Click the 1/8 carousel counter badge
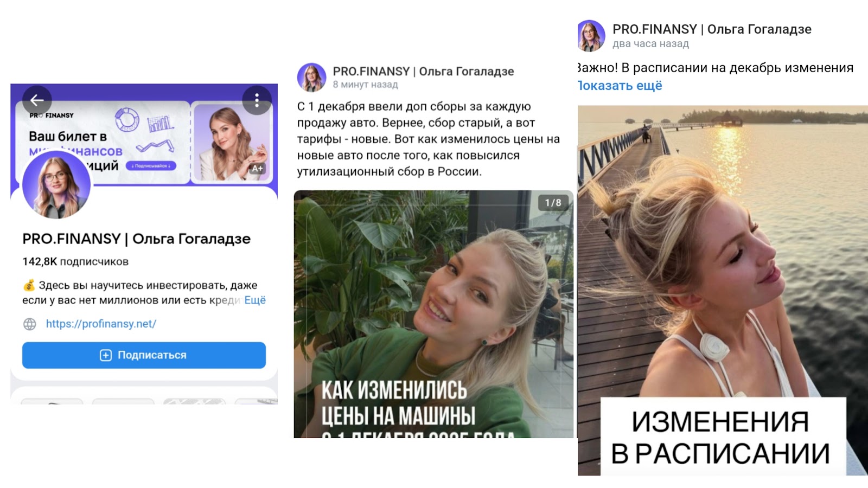The image size is (868, 488). coord(553,203)
